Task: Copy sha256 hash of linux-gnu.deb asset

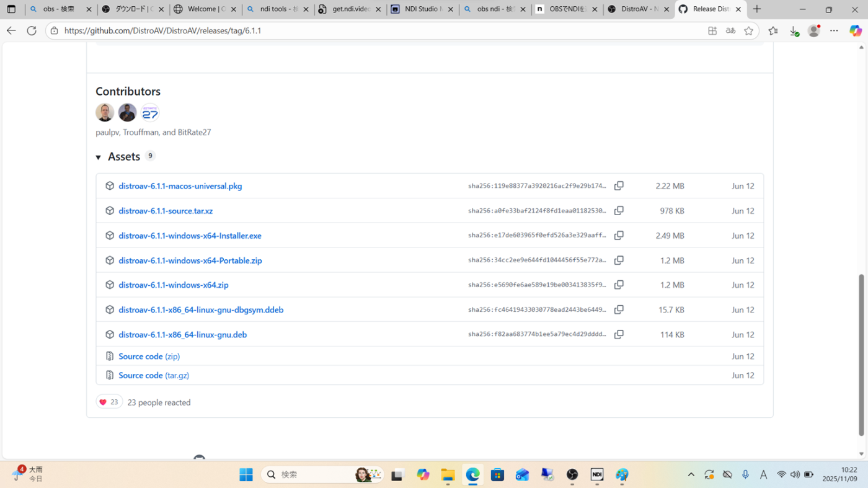Action: [x=619, y=334]
